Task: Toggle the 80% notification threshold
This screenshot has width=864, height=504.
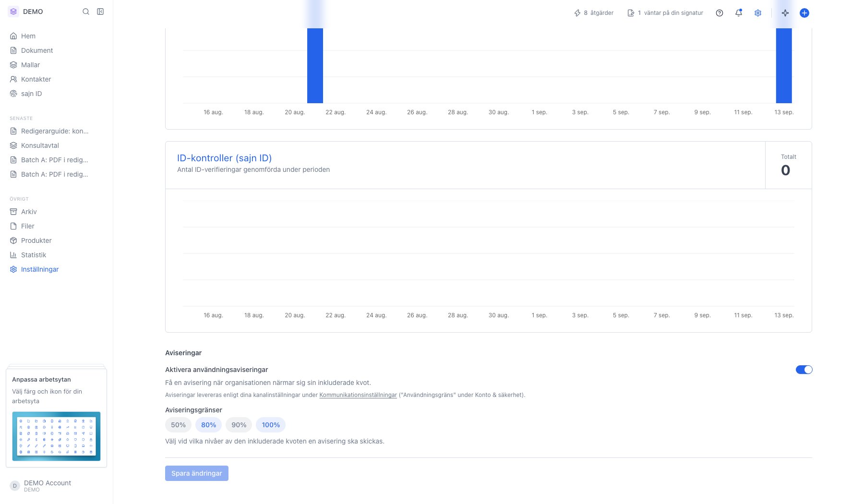Action: point(208,425)
